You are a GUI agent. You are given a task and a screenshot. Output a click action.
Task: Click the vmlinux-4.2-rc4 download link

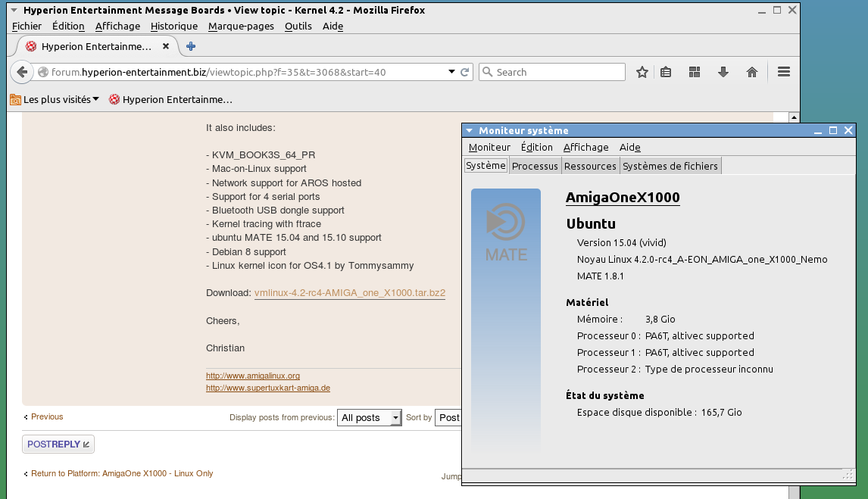point(349,293)
